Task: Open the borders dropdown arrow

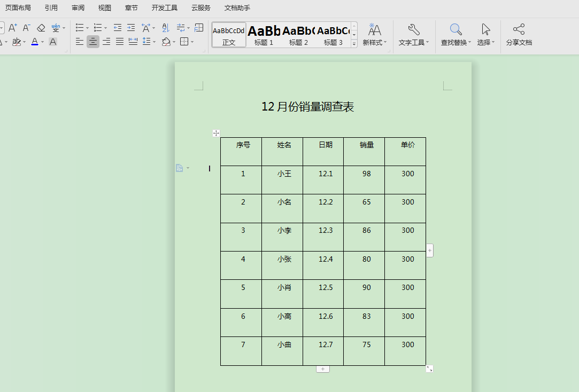Action: (x=191, y=42)
